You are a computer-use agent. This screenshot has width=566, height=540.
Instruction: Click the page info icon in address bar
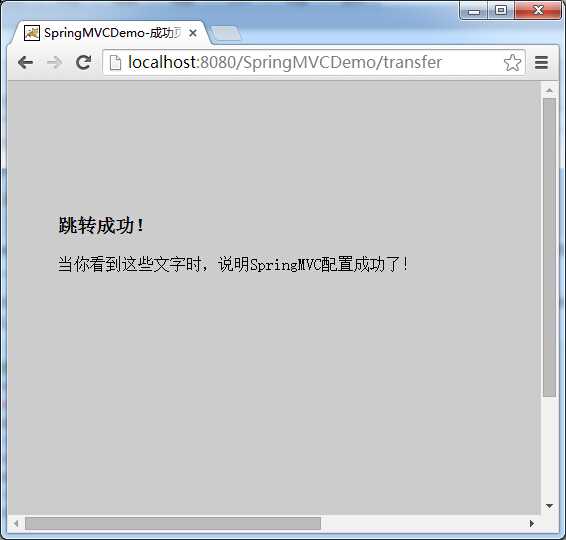(115, 62)
